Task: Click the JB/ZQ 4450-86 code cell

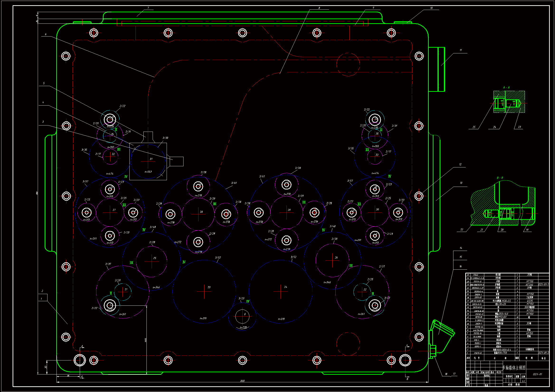Action: [477, 301]
